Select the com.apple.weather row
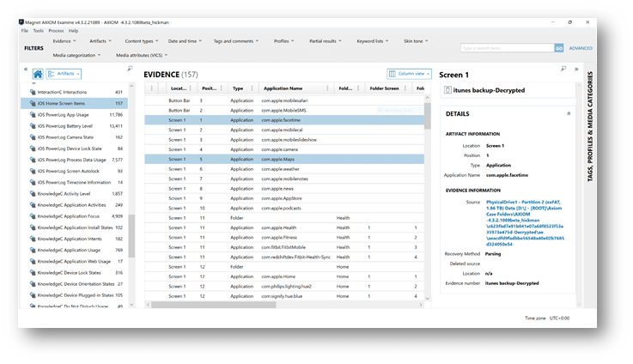633x364 pixels. pos(284,169)
